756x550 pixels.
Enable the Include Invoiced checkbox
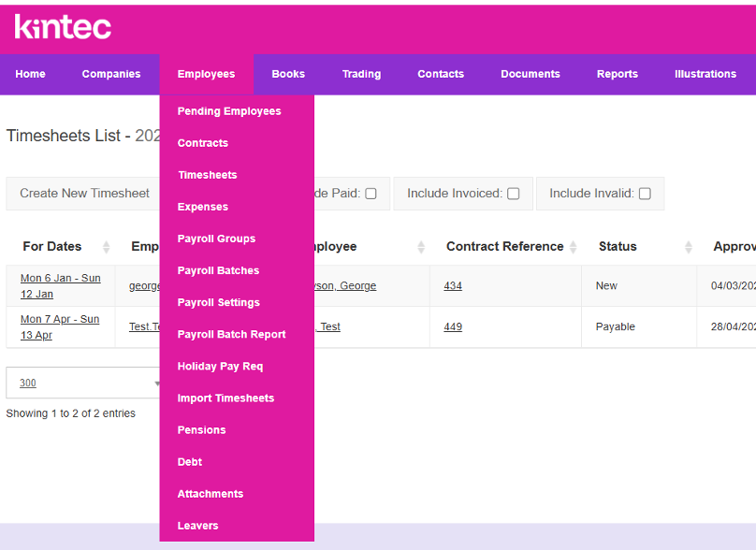click(513, 194)
